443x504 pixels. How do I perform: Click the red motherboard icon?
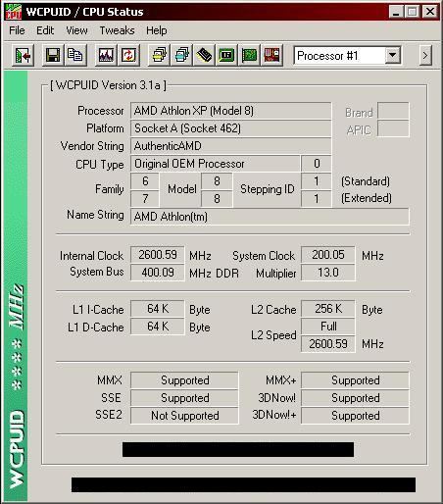[271, 55]
